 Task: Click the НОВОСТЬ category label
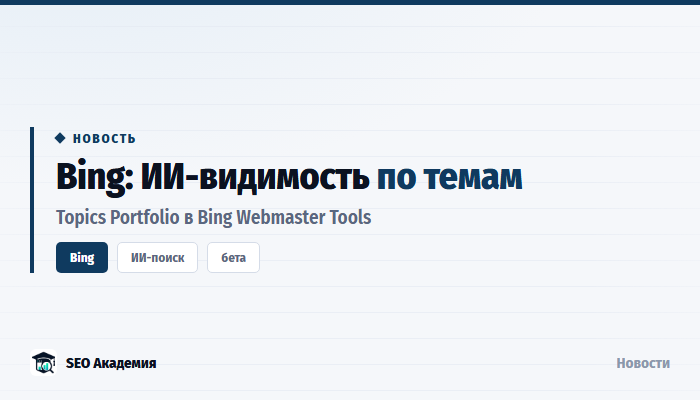click(x=104, y=139)
